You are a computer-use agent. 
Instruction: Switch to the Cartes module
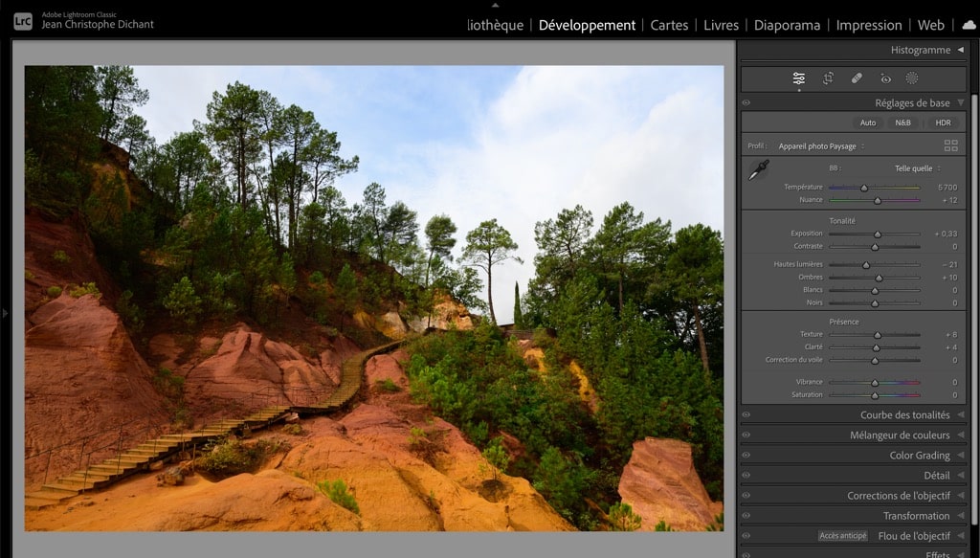(x=669, y=25)
